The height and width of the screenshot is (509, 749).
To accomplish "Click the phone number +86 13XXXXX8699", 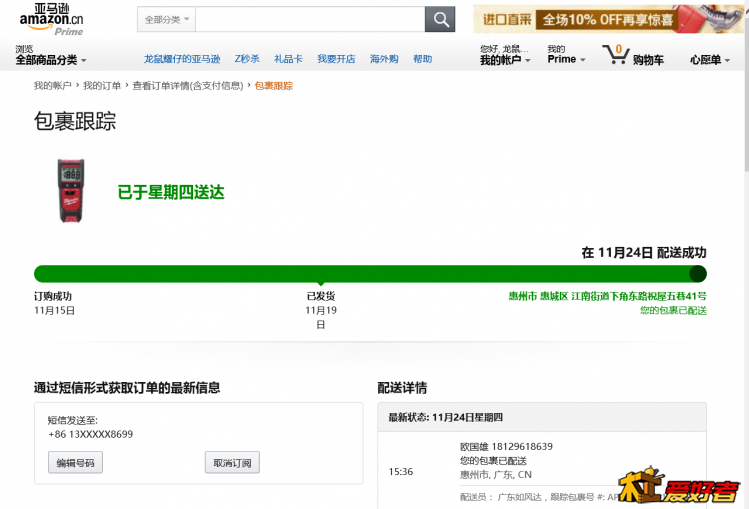I will click(x=91, y=434).
